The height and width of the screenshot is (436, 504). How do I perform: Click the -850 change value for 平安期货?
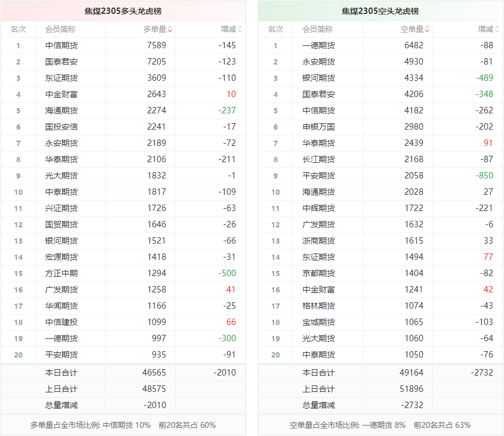coord(483,176)
